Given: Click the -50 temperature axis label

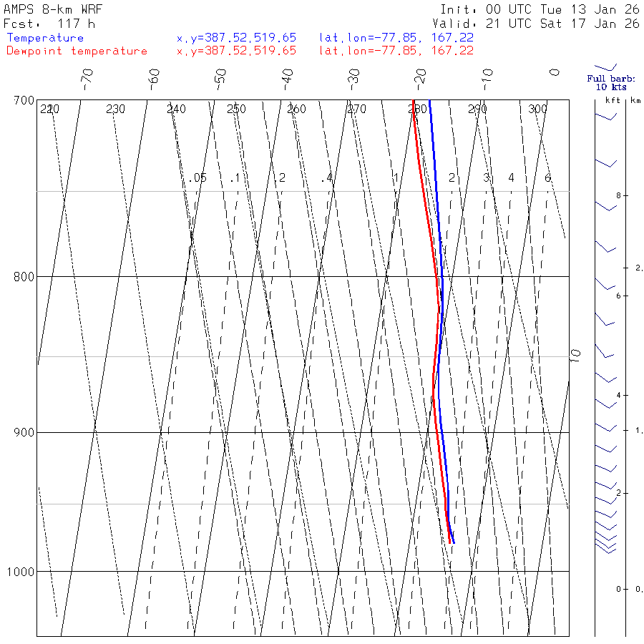Looking at the screenshot, I should 220,79.
